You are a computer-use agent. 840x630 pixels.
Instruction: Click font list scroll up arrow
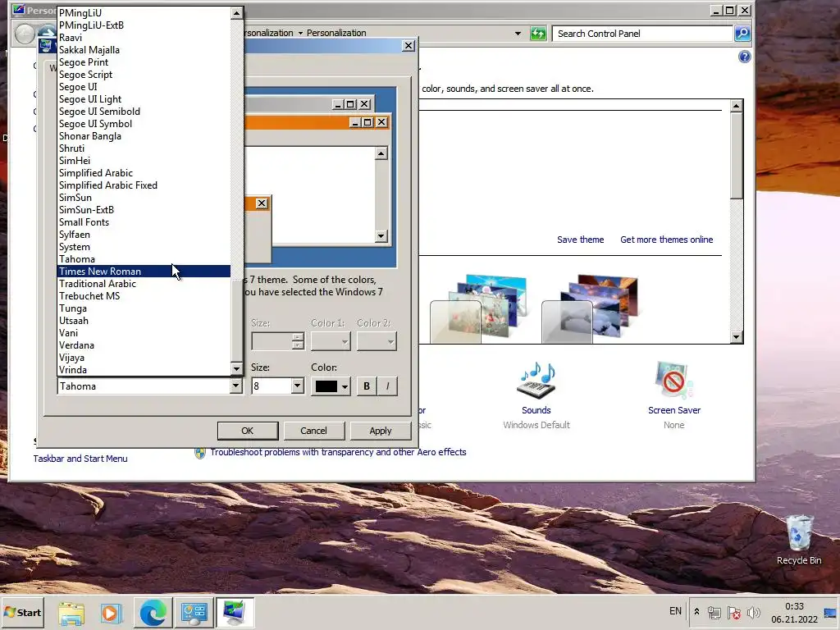coord(236,13)
